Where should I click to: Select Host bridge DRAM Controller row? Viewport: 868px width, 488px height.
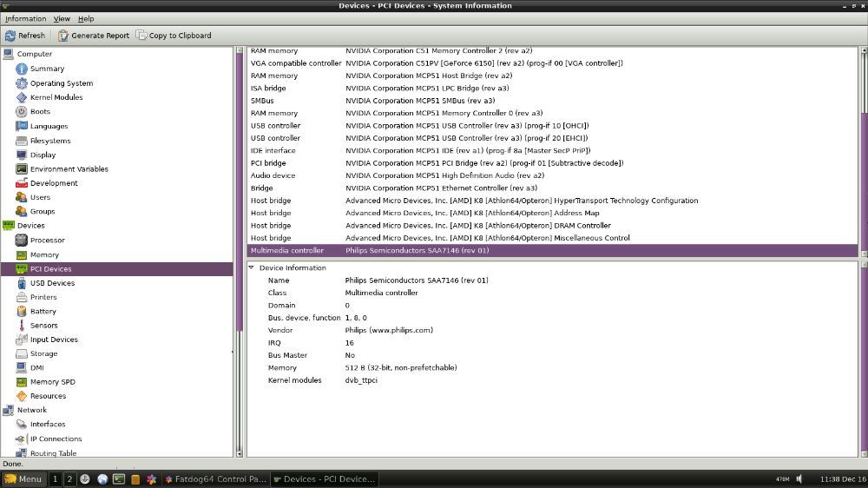552,226
